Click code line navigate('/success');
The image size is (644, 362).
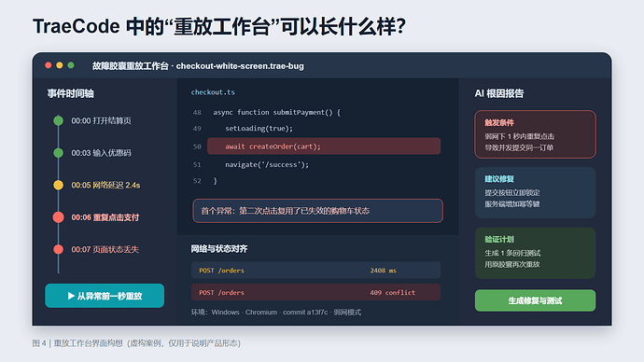click(267, 164)
